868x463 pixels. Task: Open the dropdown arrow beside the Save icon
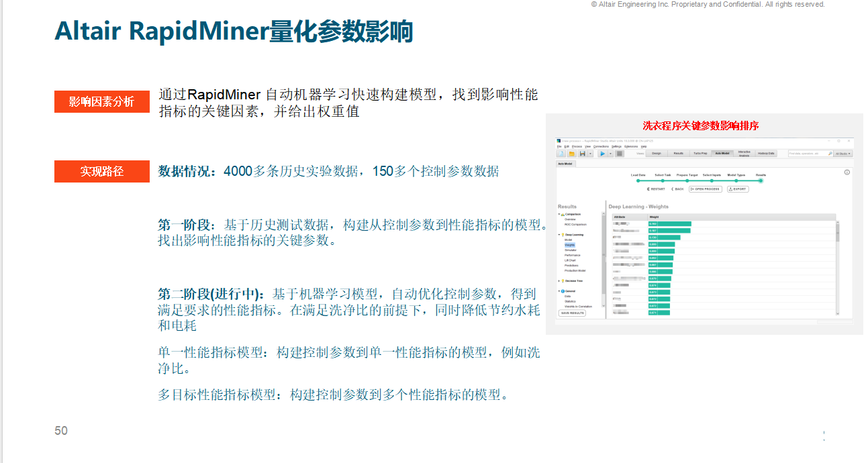590,154
